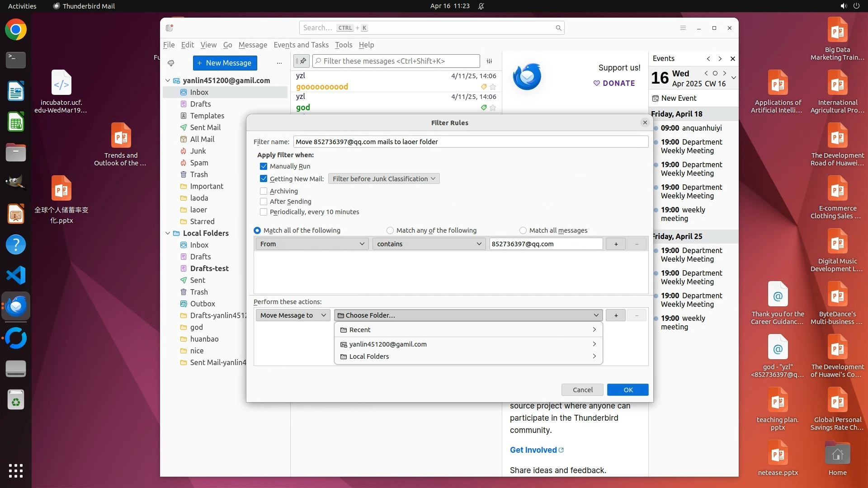Screen dimensions: 868x488
Task: Open the Tools menu
Action: tap(343, 45)
